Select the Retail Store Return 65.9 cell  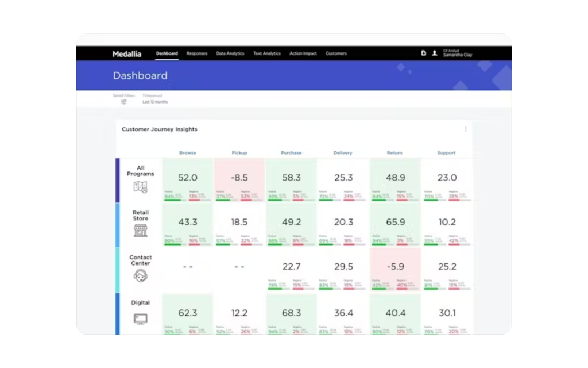click(395, 222)
